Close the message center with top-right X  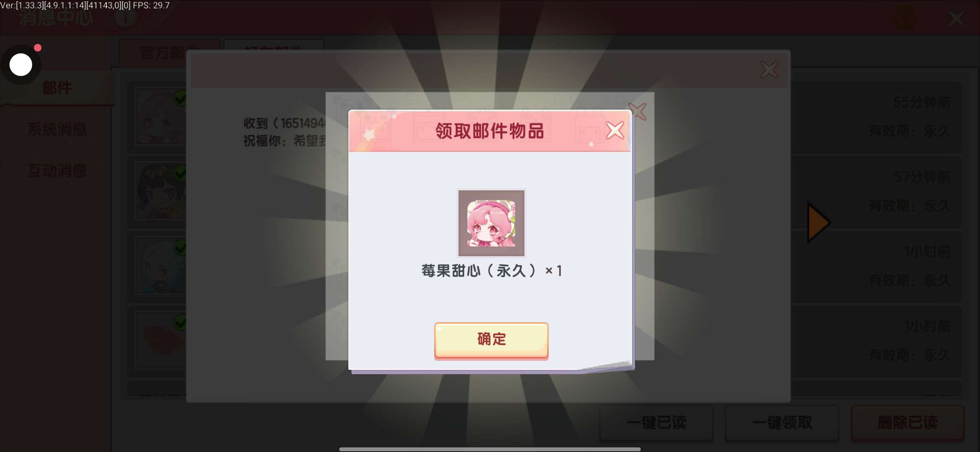click(957, 18)
